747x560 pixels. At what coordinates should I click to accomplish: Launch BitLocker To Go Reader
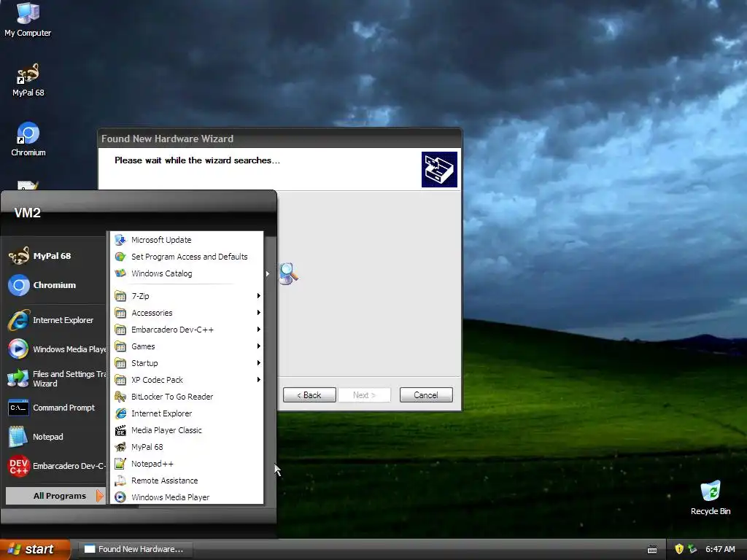tap(187, 397)
